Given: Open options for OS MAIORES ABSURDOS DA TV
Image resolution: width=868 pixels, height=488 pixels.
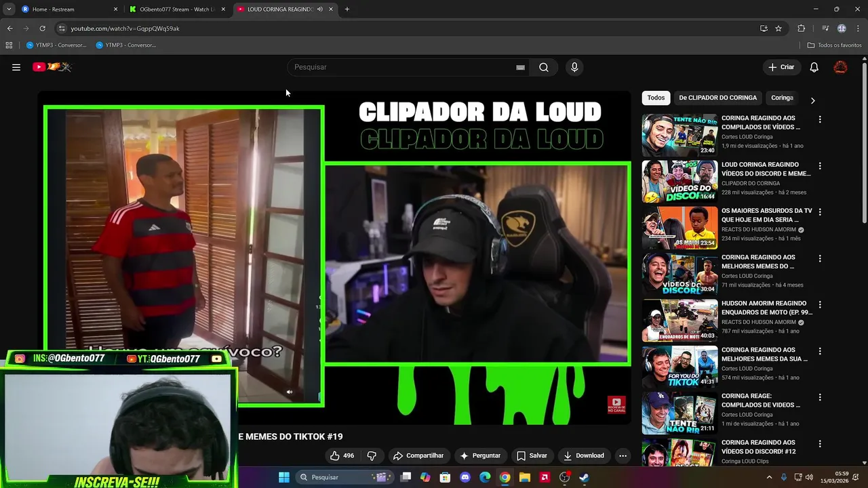Looking at the screenshot, I should [820, 212].
